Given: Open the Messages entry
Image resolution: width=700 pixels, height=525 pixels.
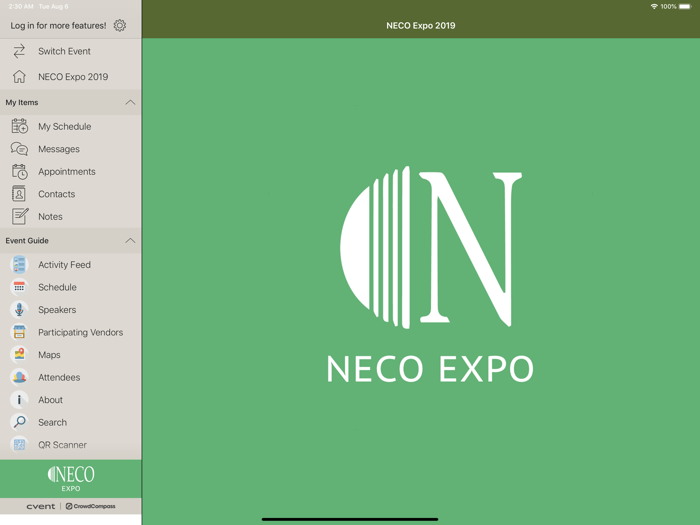Looking at the screenshot, I should (71, 149).
